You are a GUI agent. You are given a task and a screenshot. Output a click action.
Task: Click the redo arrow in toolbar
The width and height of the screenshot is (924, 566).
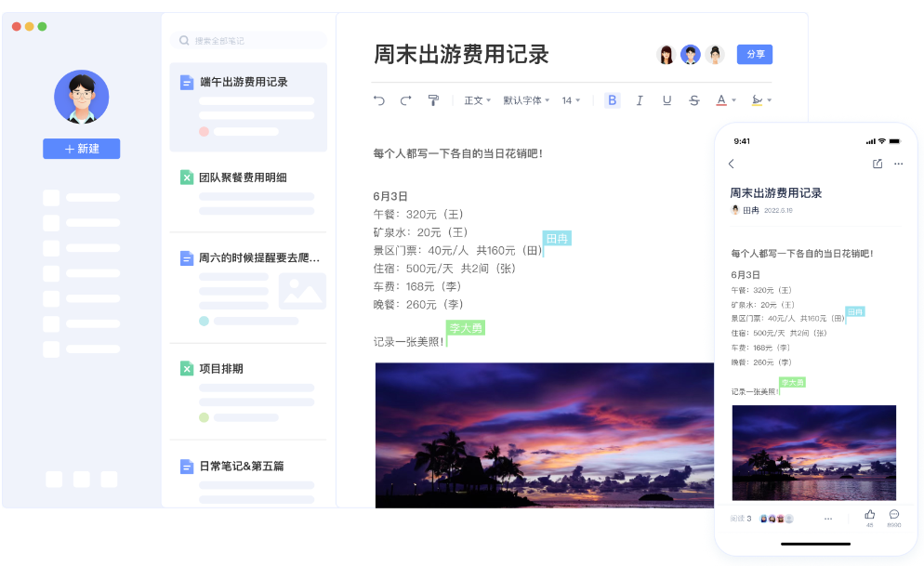click(405, 100)
